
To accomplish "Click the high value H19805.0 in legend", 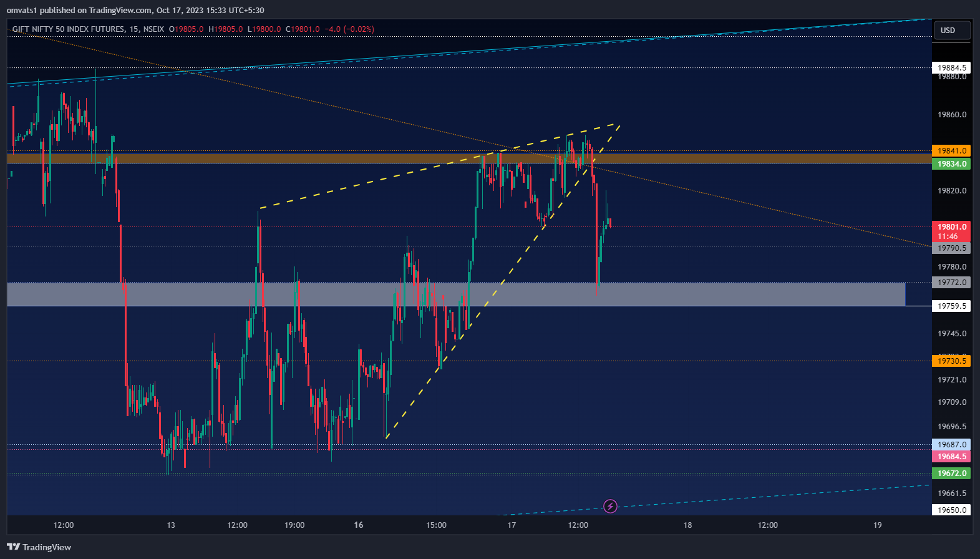I will tap(226, 29).
